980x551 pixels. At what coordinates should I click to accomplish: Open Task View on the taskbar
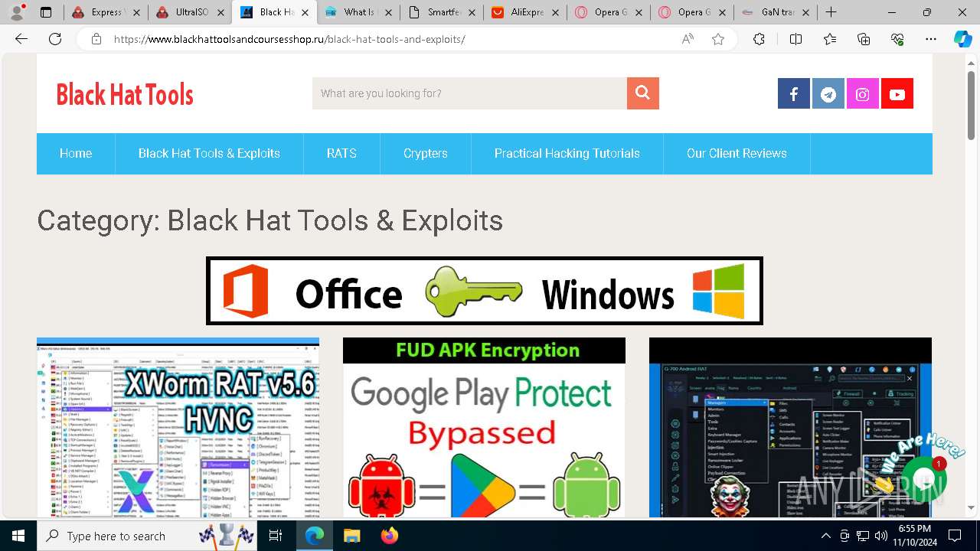click(276, 536)
